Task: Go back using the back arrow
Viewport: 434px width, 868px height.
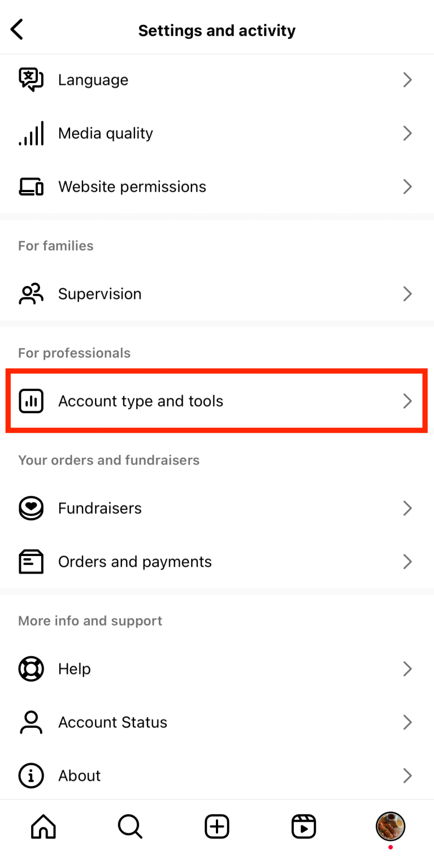Action: coord(16,29)
